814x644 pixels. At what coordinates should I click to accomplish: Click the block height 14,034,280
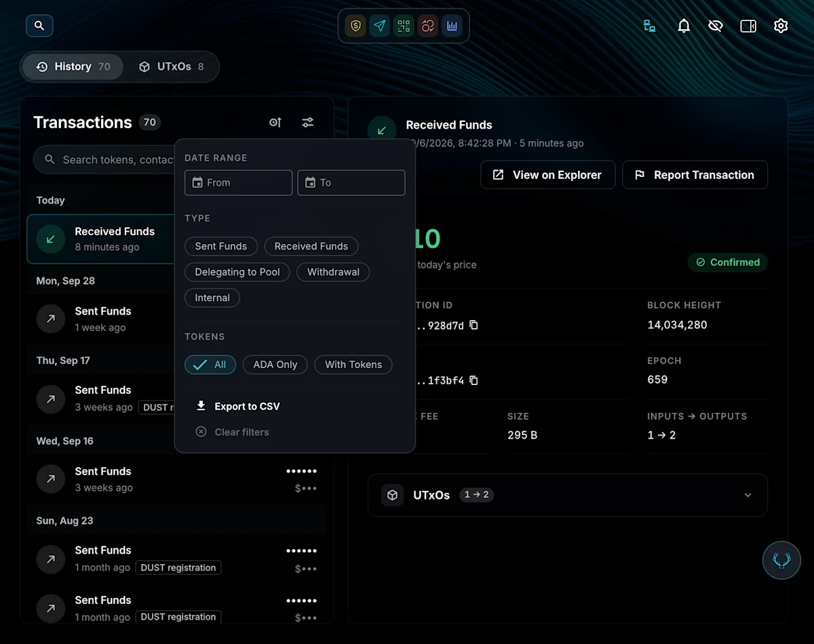coord(677,325)
